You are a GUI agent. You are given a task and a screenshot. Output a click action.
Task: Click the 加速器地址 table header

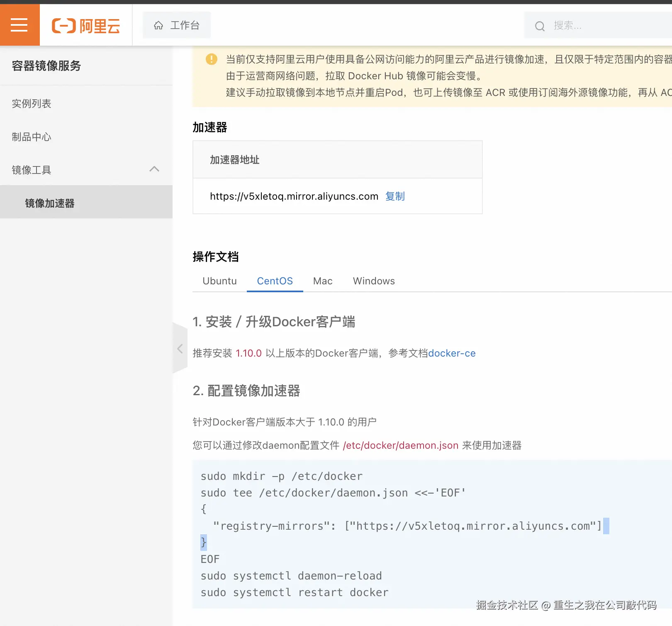pos(338,160)
